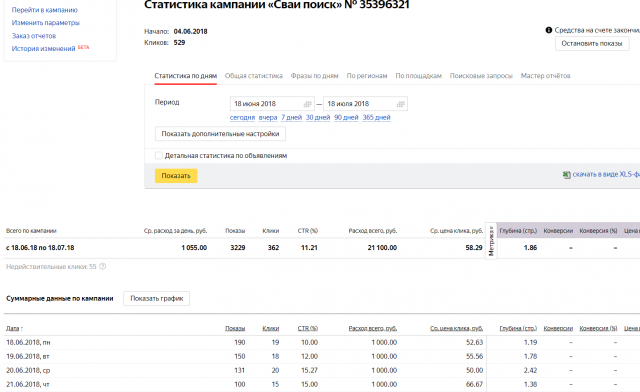Show additional settings
The width and height of the screenshot is (640, 392).
(x=220, y=134)
